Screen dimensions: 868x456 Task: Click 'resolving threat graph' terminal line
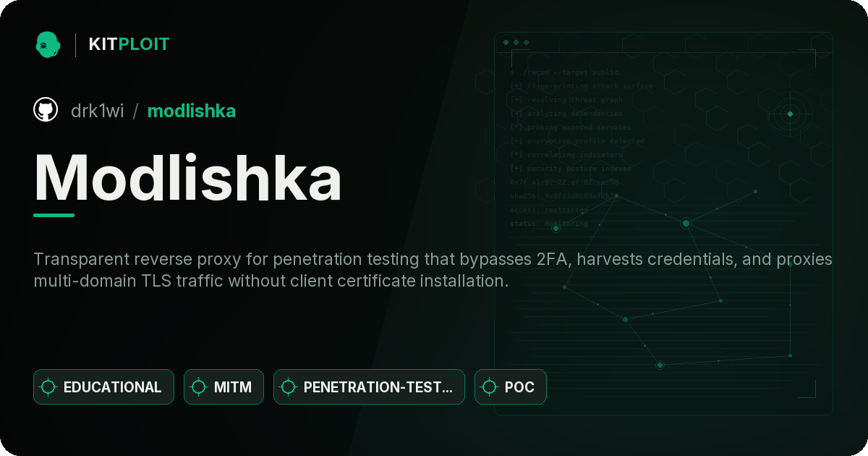tap(566, 100)
